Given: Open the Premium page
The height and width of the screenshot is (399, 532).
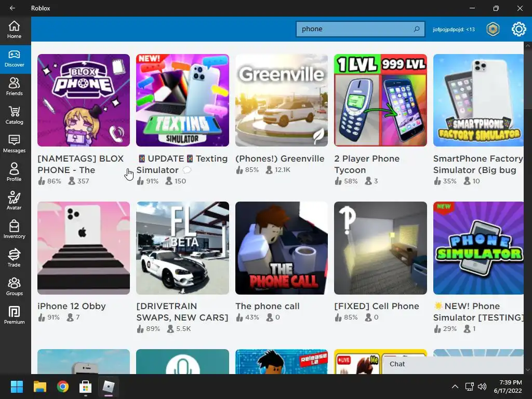Looking at the screenshot, I should tap(14, 315).
